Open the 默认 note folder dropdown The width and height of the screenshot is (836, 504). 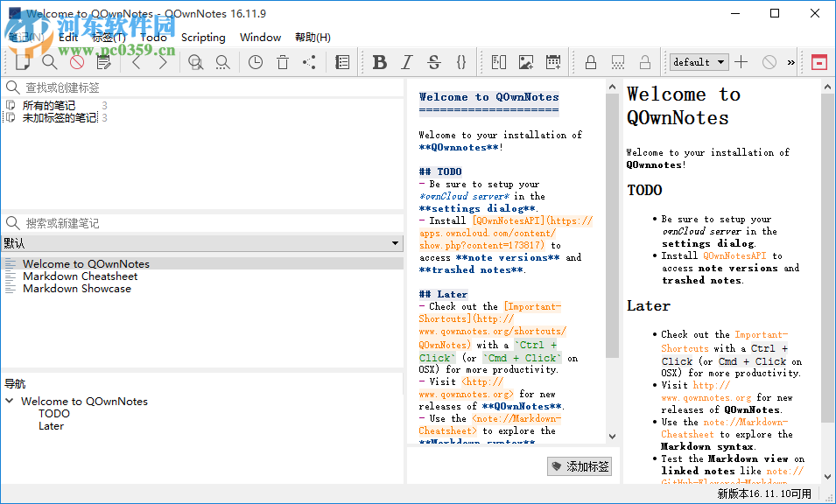pyautogui.click(x=202, y=242)
